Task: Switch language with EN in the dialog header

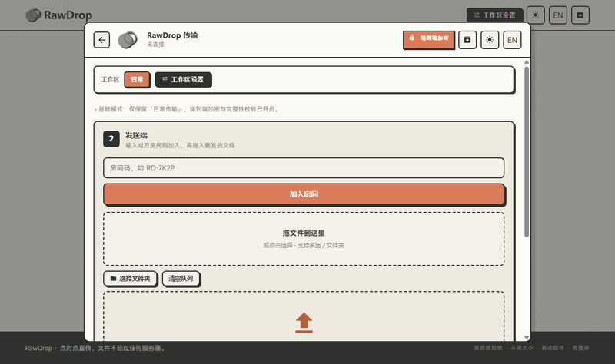Action: 512,40
